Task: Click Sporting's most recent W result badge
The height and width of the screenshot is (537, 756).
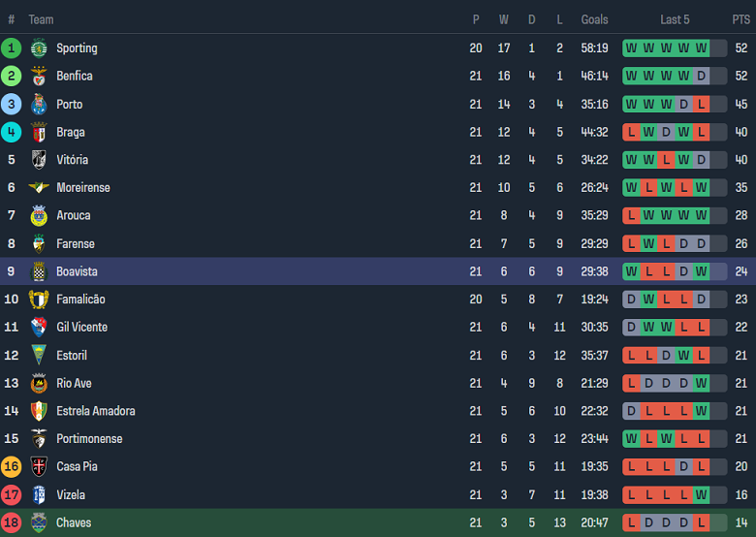Action: (x=701, y=47)
